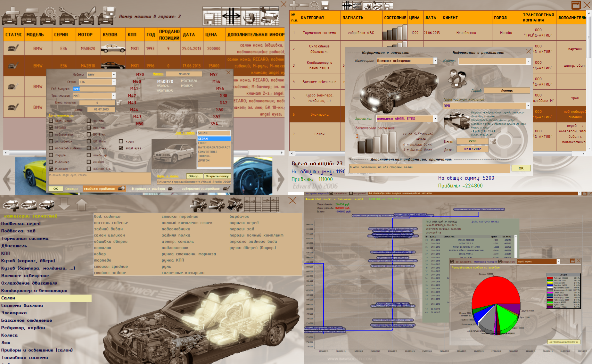Click the coin stack icon beside purchase price
The image size is (592, 364).
pos(119,103)
